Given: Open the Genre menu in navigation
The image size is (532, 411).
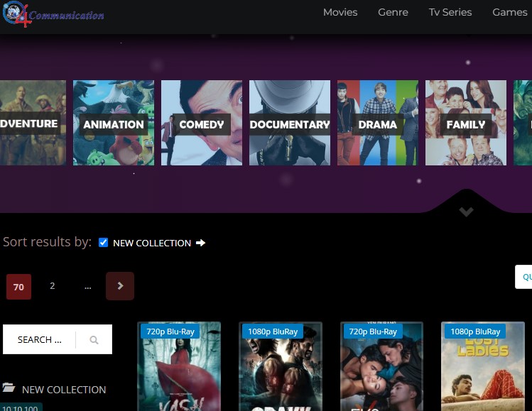Looking at the screenshot, I should coord(393,12).
